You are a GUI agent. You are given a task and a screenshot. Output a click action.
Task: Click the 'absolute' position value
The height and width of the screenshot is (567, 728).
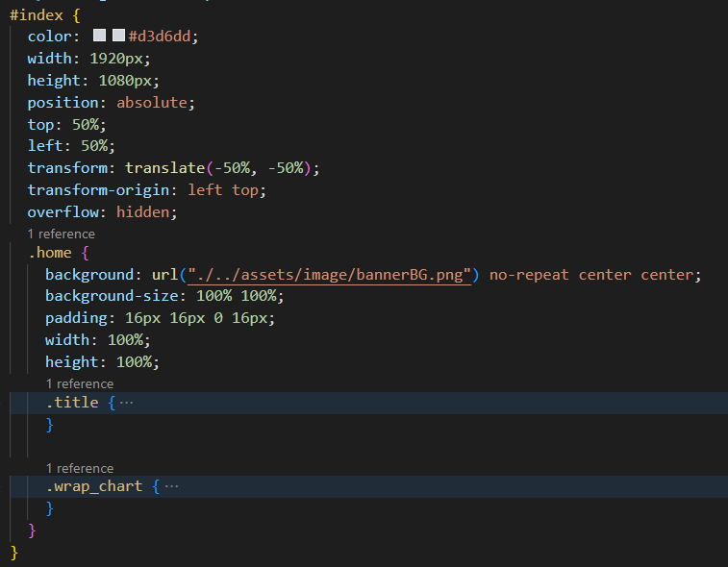coord(152,103)
